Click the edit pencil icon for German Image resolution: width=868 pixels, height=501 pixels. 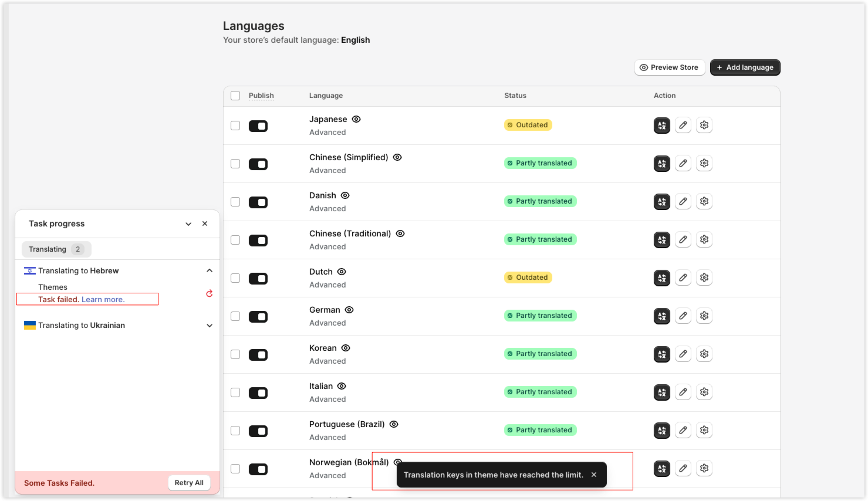683,316
